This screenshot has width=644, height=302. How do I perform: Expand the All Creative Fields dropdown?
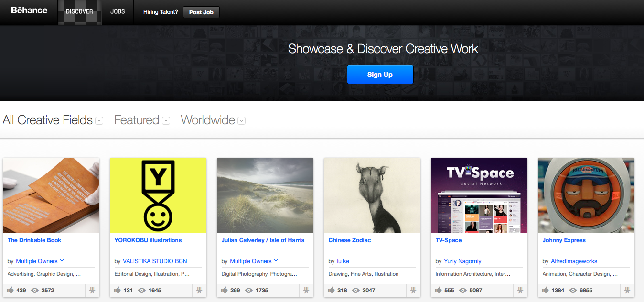(x=99, y=121)
